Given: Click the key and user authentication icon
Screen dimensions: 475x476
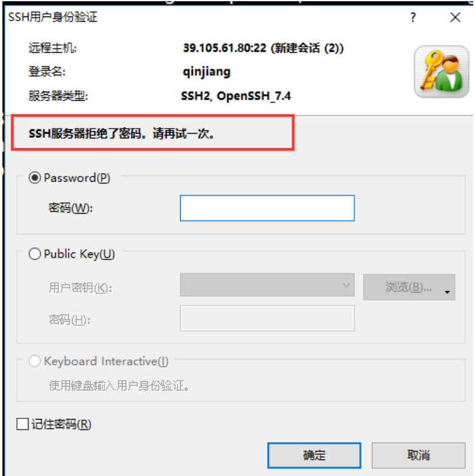Looking at the screenshot, I should click(442, 72).
